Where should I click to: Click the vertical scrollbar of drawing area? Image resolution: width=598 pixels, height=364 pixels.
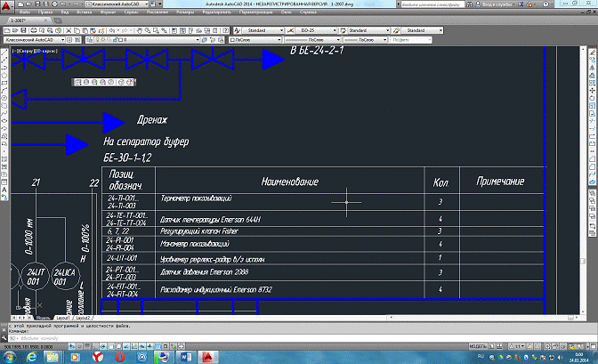(583, 178)
